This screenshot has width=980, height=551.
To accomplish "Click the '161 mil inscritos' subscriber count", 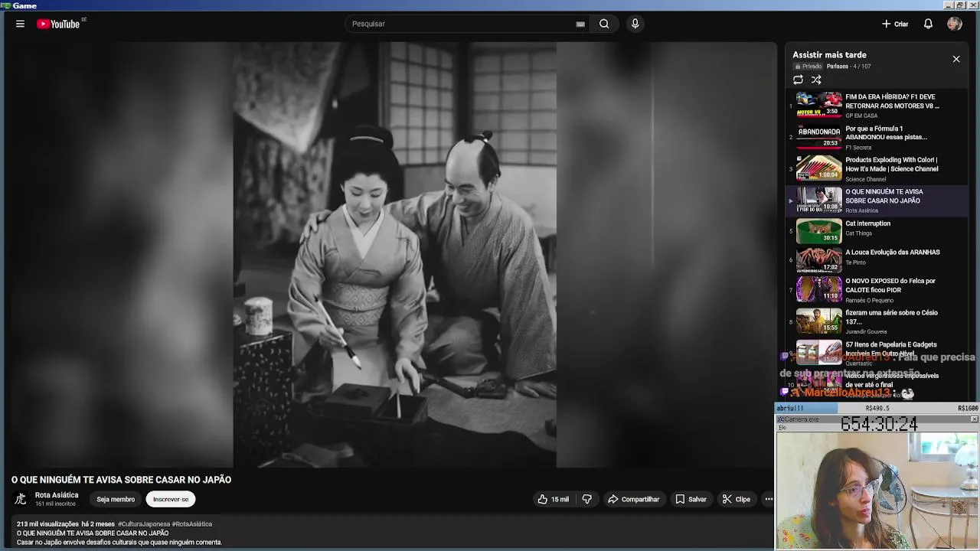I will click(55, 504).
